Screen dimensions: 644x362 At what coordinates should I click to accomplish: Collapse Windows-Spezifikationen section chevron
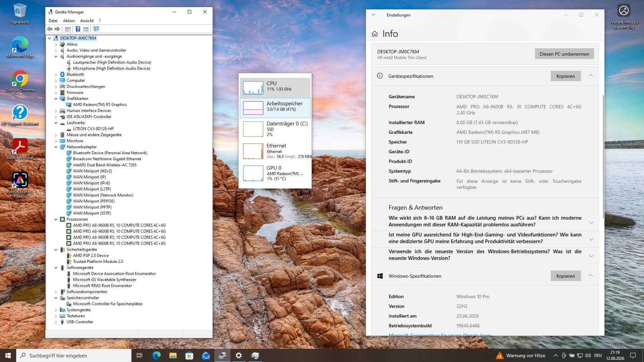pyautogui.click(x=591, y=275)
